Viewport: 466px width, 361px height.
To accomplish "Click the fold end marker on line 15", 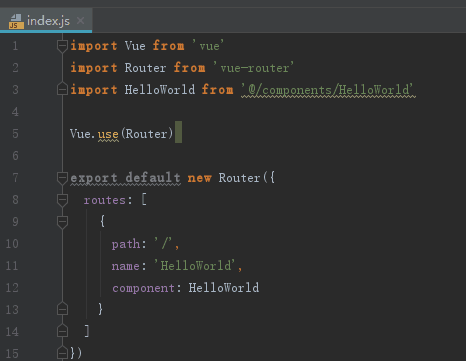I will [62, 353].
